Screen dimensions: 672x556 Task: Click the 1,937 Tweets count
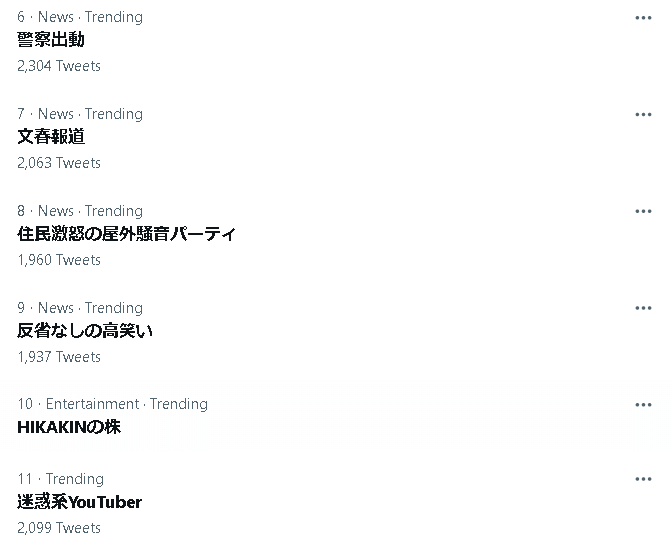[59, 357]
